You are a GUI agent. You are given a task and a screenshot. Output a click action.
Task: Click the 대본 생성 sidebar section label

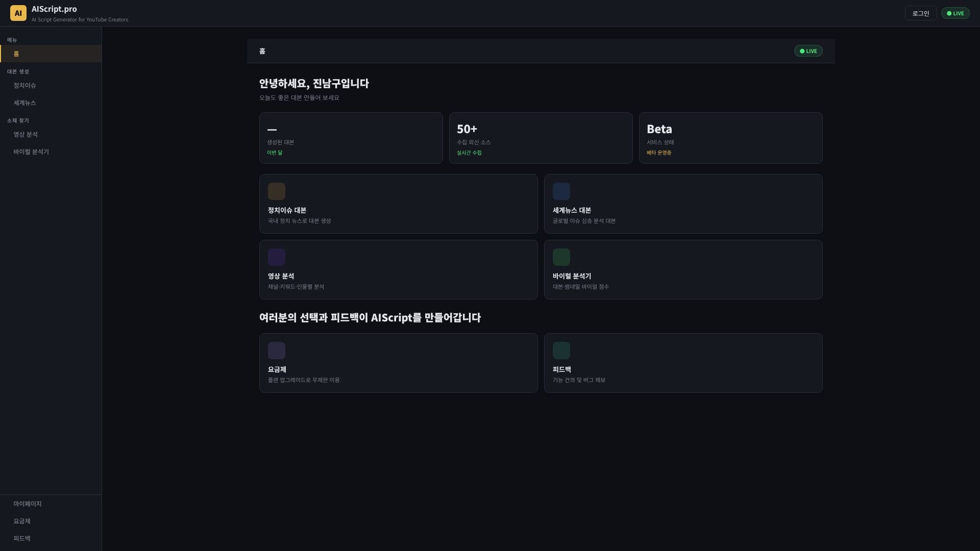click(18, 71)
